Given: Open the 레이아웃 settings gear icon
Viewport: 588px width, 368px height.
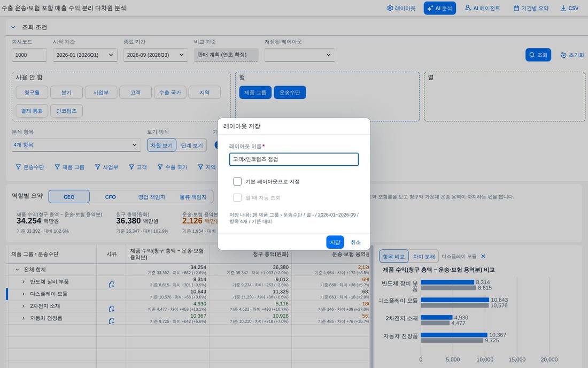Looking at the screenshot, I should point(390,8).
